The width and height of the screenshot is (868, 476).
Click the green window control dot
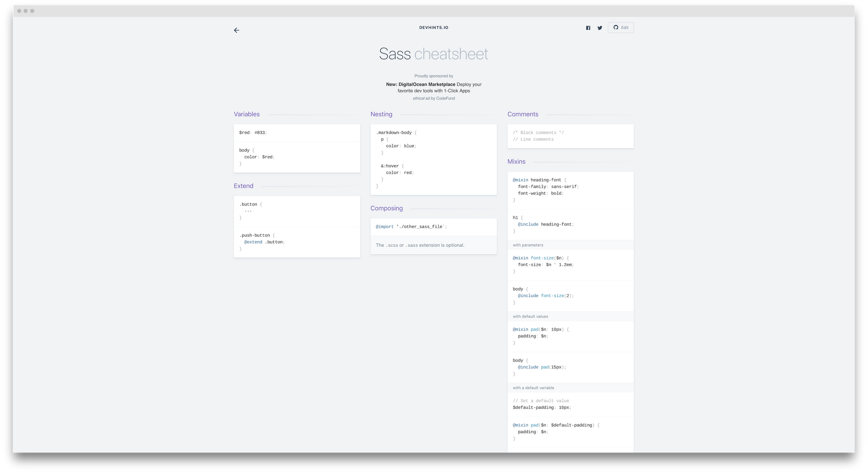(33, 10)
